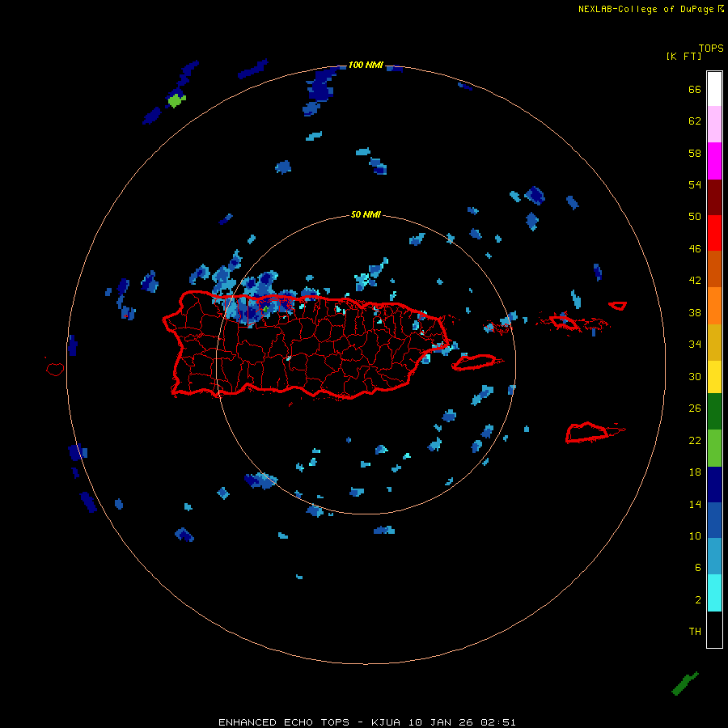Screen dimensions: 728x728
Task: Select the dark orange legend swatch
Action: pyautogui.click(x=714, y=269)
